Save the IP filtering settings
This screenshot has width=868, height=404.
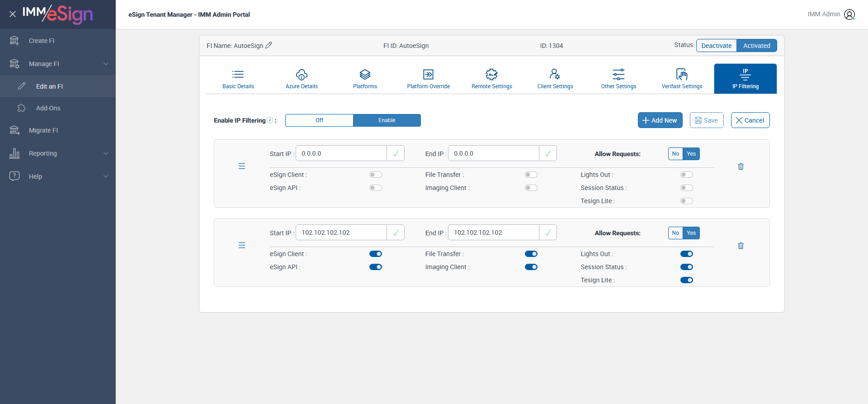point(707,120)
